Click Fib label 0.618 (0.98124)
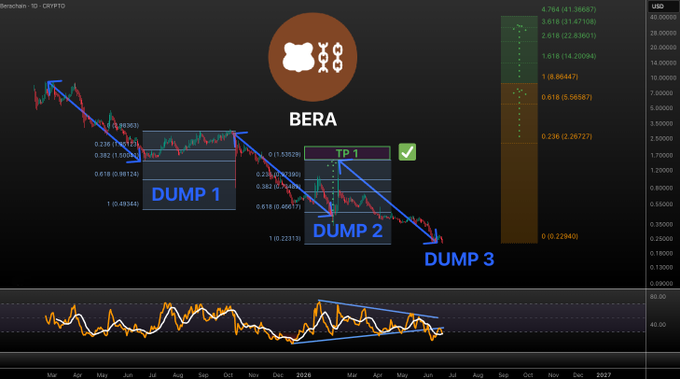 pos(117,174)
